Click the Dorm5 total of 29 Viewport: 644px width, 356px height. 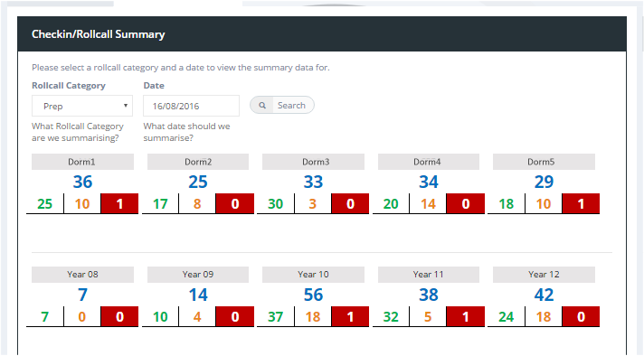tap(544, 182)
